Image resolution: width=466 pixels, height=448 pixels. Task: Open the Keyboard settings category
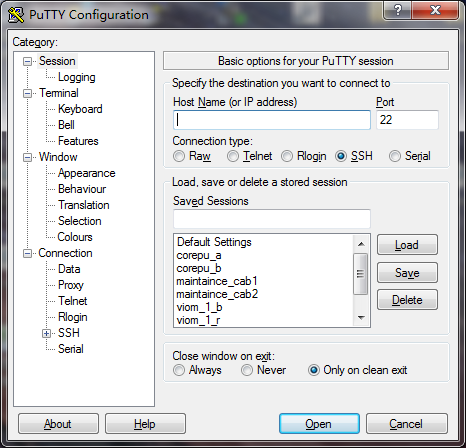coord(80,109)
